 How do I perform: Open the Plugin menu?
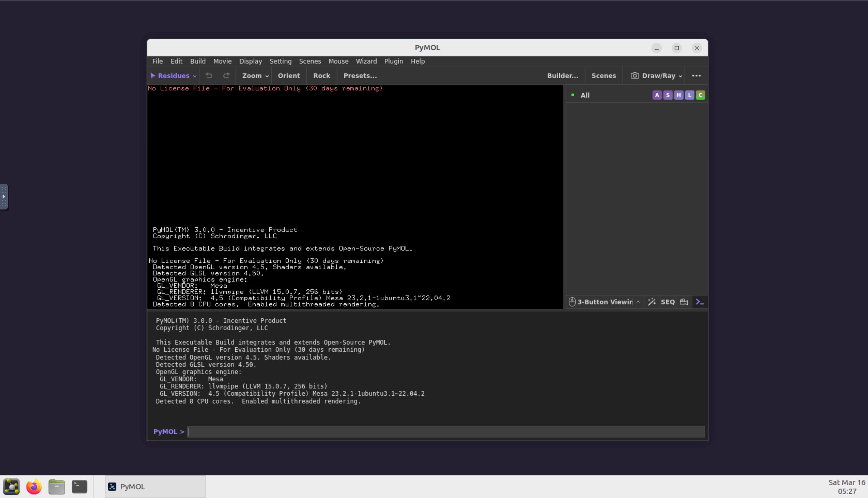tap(394, 61)
